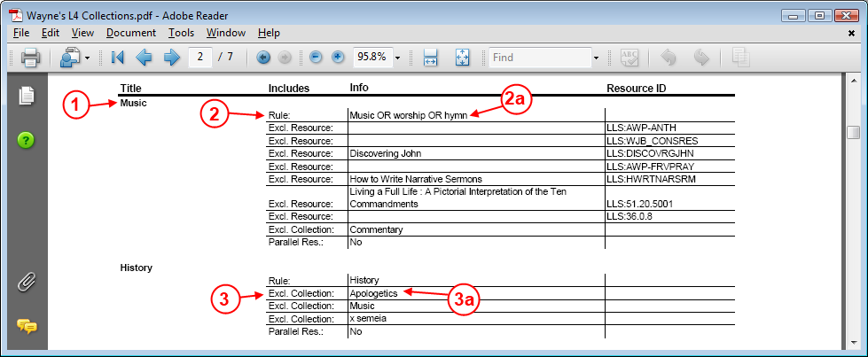Open the green help icon in the sidebar
This screenshot has height=357, width=868.
(x=26, y=140)
